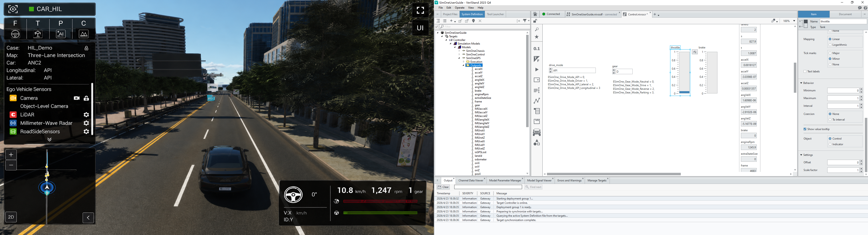Click the fullscreen icon in the simulator view
Viewport: 868px width, 235px height.
pos(420,10)
